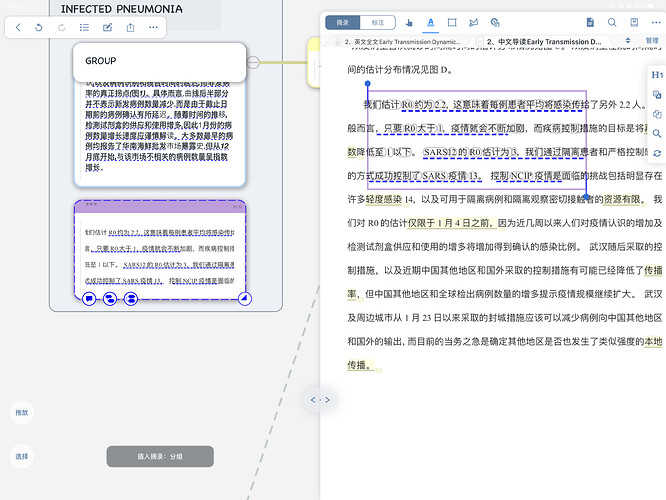The height and width of the screenshot is (500, 666).
Task: Click the second copy/duplicate icon in side panel
Action: 657,114
